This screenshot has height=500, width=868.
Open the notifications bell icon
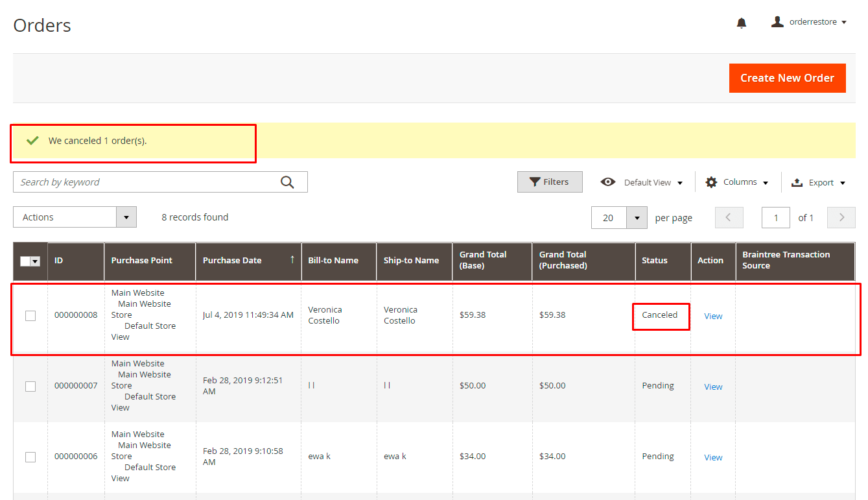point(742,23)
